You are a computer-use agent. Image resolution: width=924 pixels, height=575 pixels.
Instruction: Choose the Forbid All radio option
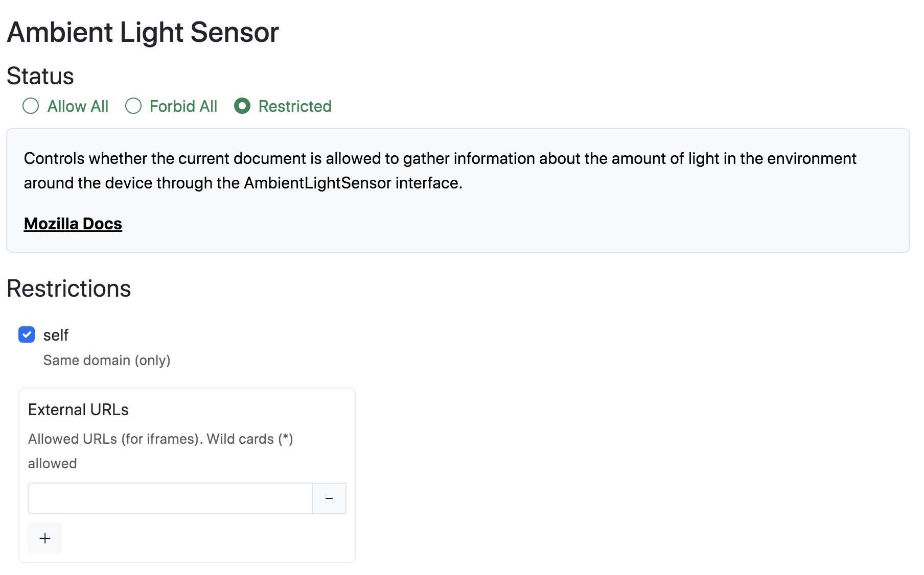coord(133,106)
